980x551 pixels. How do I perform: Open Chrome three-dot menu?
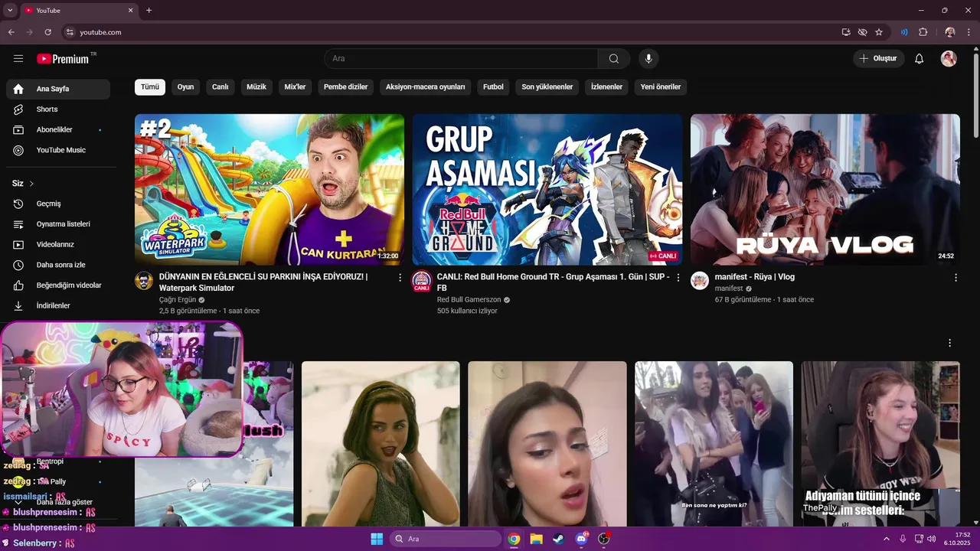tap(969, 32)
